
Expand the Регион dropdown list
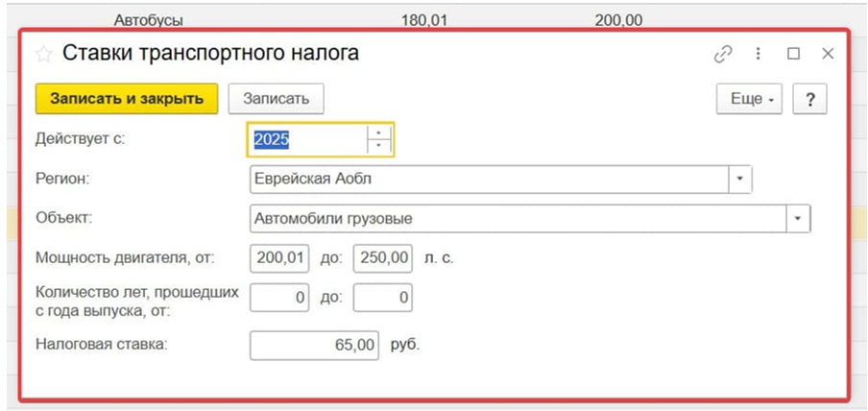click(739, 179)
